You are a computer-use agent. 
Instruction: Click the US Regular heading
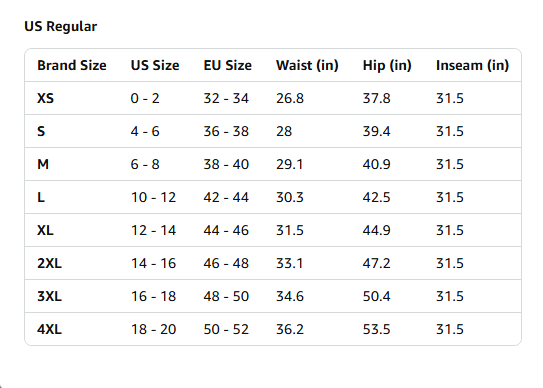61,27
